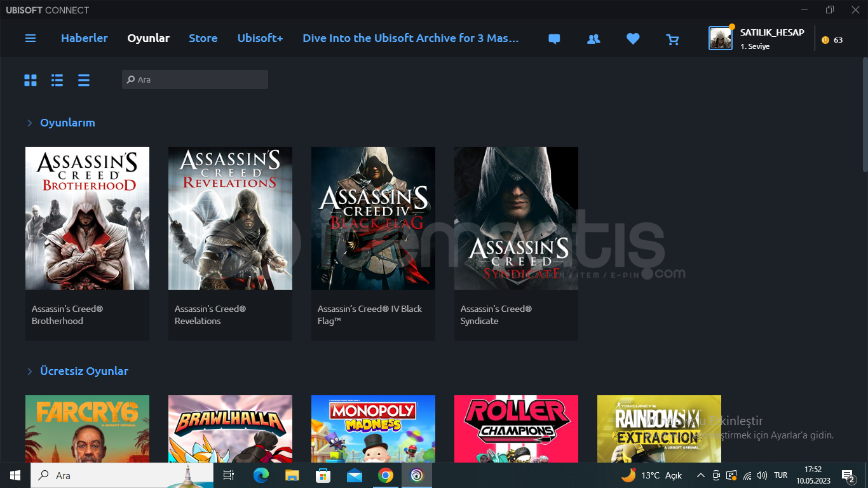
Task: Go to the Haberler tab
Action: coord(85,38)
